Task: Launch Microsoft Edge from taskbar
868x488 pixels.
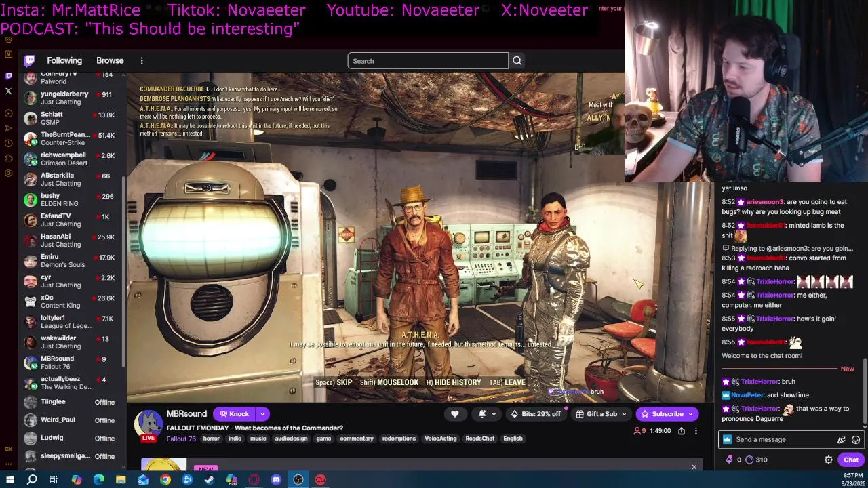Action: (x=99, y=480)
